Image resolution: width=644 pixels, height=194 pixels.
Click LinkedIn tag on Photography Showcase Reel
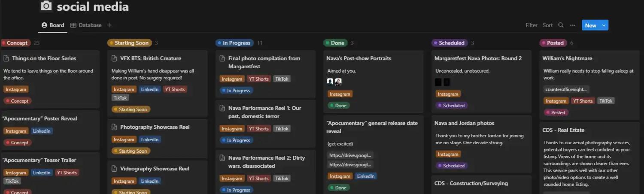(150, 139)
